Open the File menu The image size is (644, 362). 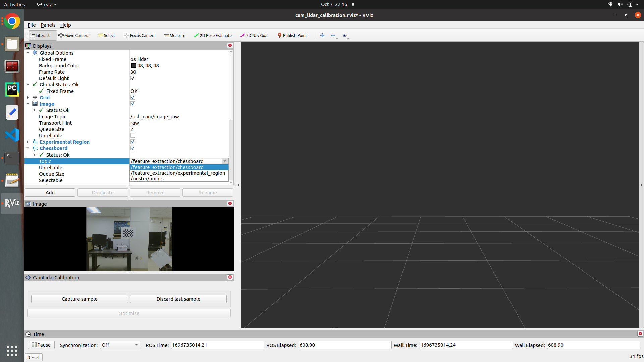point(31,25)
